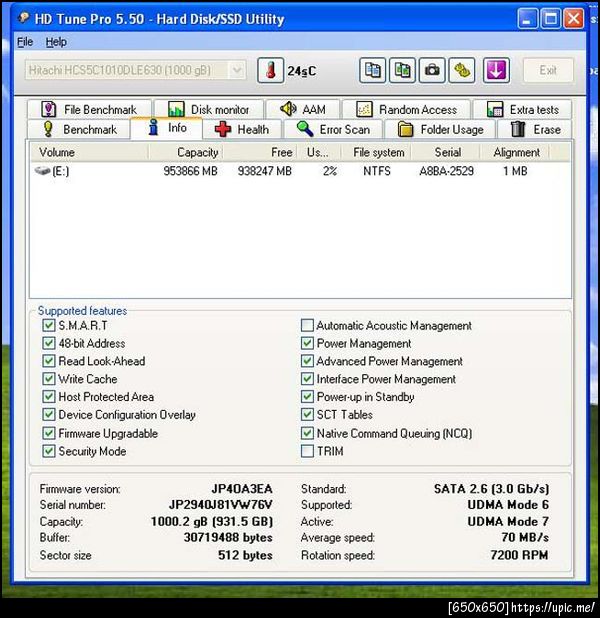The height and width of the screenshot is (618, 600).
Task: Click the Capacity column header
Action: [x=185, y=152]
